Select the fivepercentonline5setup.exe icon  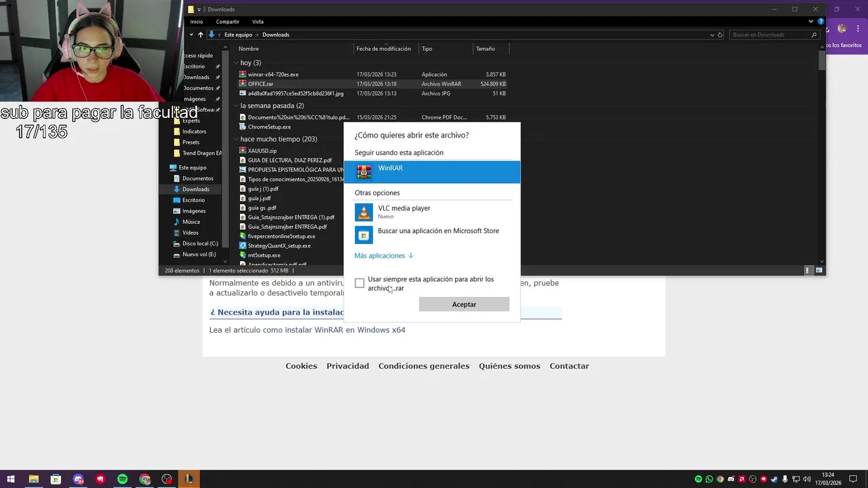tap(243, 236)
